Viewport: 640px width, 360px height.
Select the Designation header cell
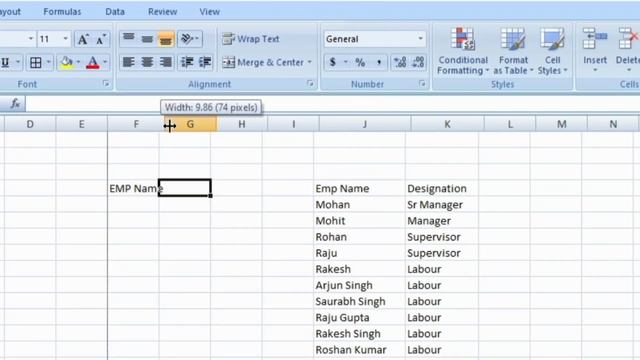point(442,188)
